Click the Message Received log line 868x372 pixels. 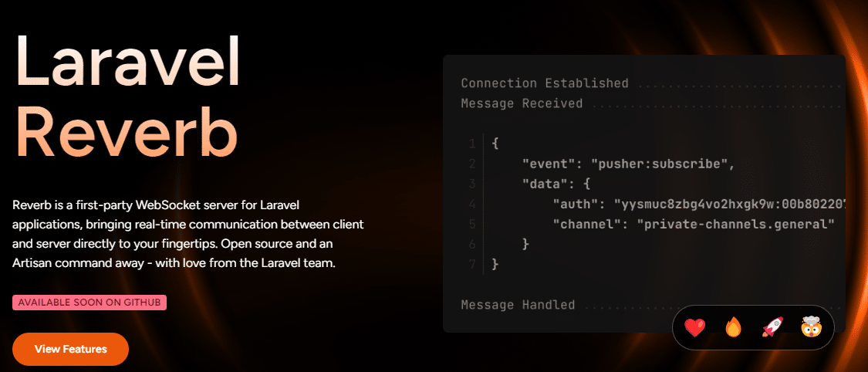[654, 103]
